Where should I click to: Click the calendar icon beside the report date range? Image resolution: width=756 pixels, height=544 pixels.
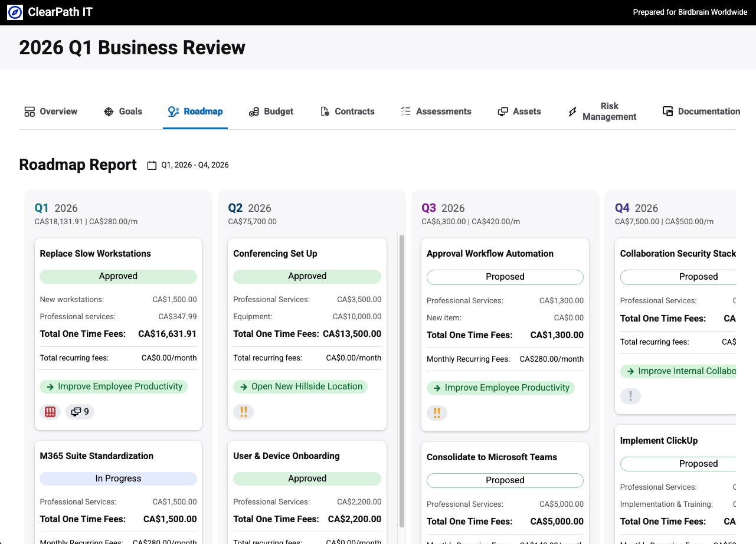[x=152, y=165]
